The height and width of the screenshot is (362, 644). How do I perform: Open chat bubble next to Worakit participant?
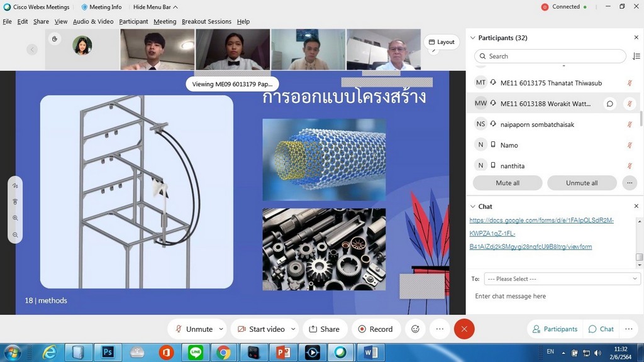(609, 104)
